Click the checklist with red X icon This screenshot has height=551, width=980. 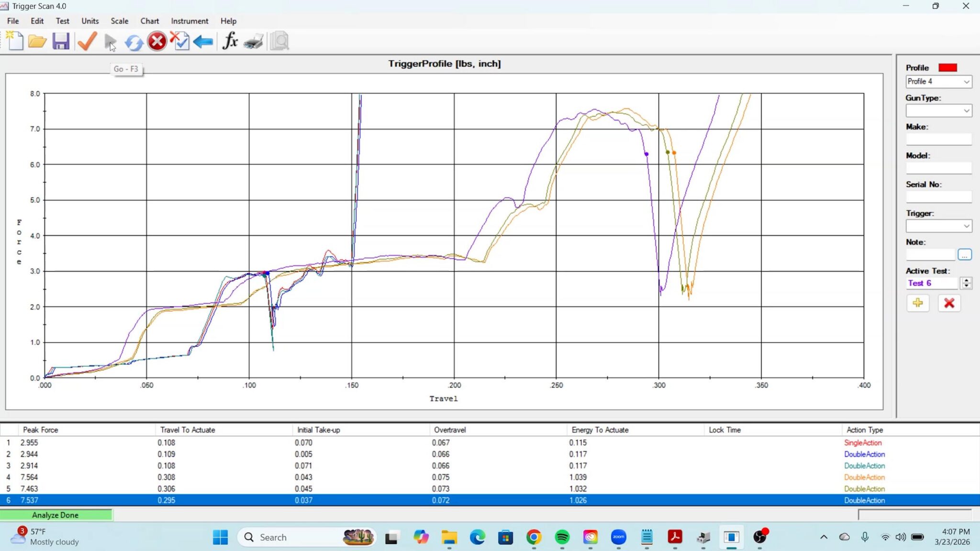(x=180, y=41)
